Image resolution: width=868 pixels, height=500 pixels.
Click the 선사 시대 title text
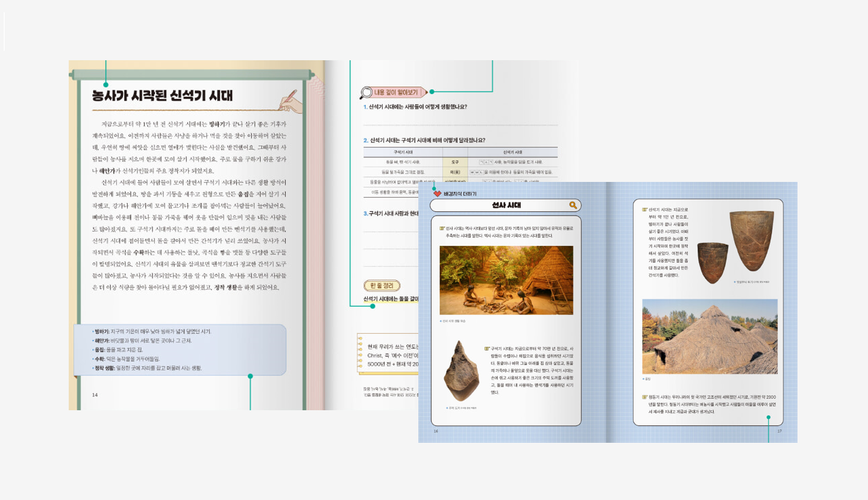506,205
